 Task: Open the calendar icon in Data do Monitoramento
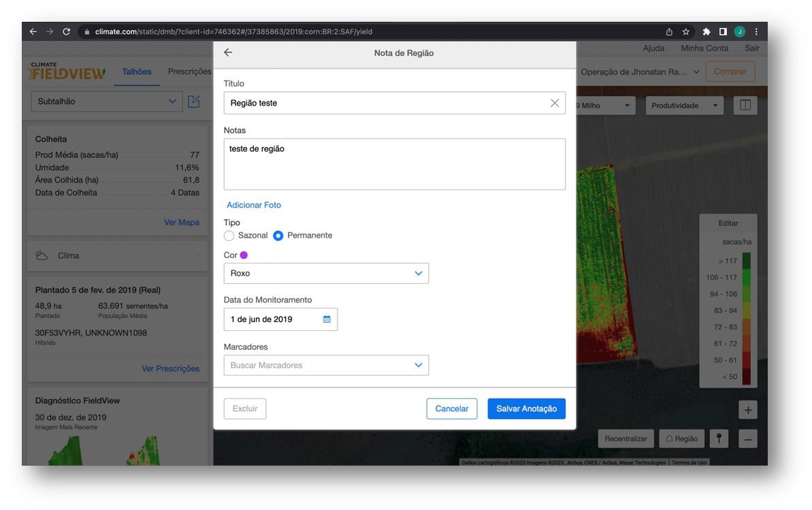327,319
